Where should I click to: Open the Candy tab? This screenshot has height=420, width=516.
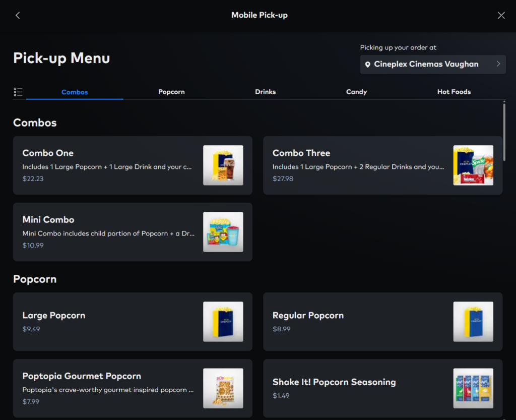[356, 92]
